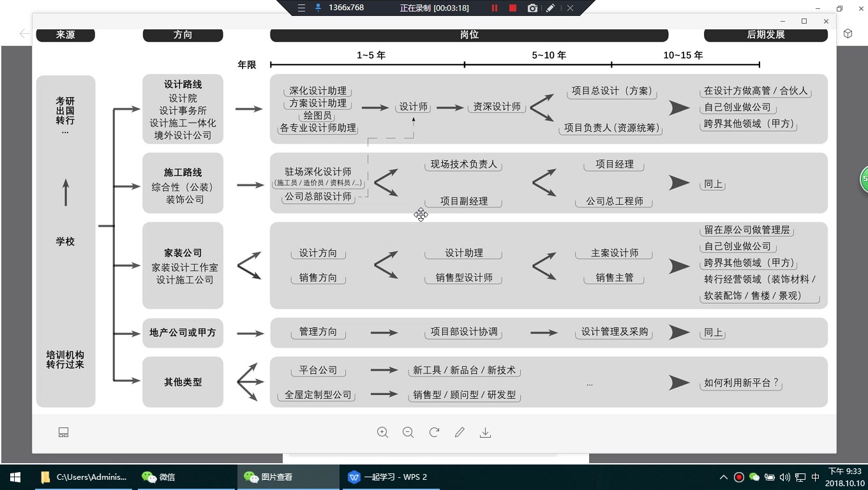Image resolution: width=868 pixels, height=490 pixels.
Task: Click the 家装公司 heading
Action: coord(183,253)
